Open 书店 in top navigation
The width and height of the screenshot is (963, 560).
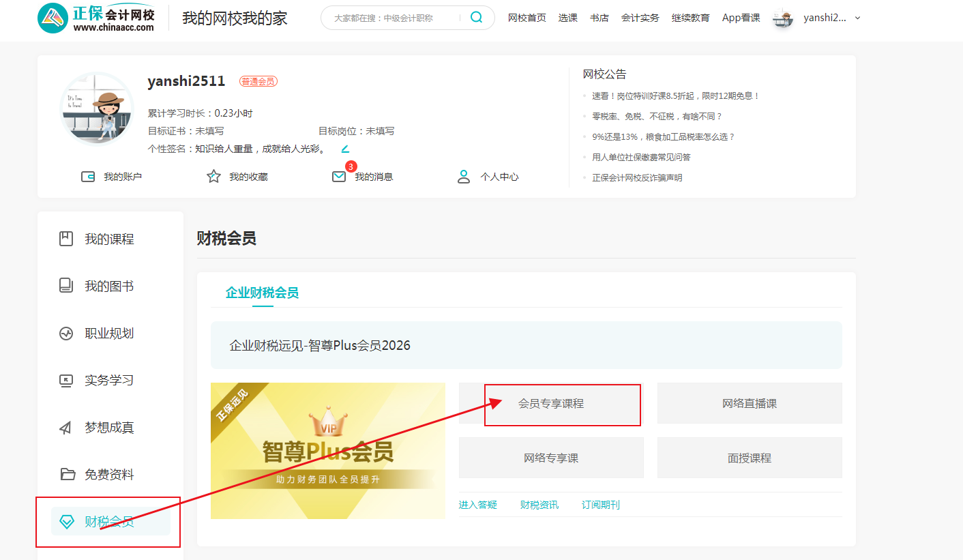tap(599, 18)
